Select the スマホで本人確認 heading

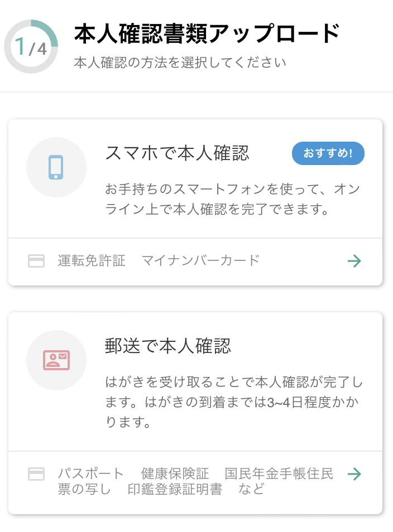[x=177, y=153]
